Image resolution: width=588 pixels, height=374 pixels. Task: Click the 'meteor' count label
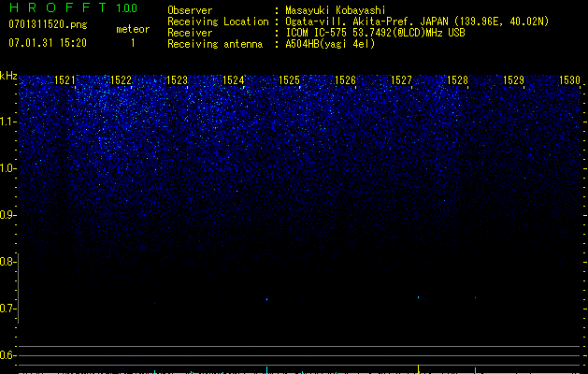tap(133, 29)
